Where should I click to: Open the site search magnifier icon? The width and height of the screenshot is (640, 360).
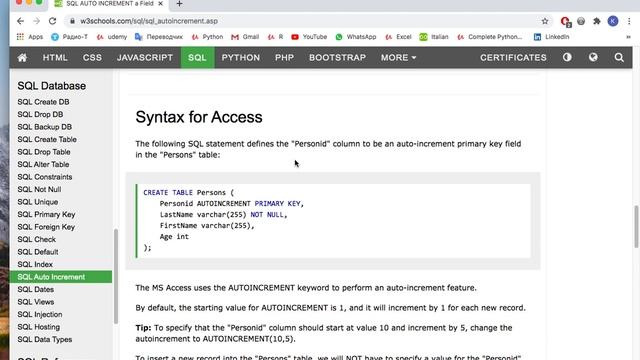coord(619,58)
